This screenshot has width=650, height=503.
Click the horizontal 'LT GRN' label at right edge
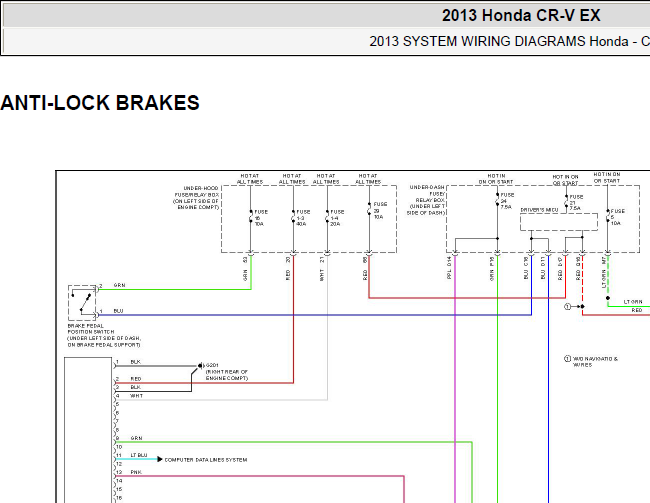[x=633, y=302]
